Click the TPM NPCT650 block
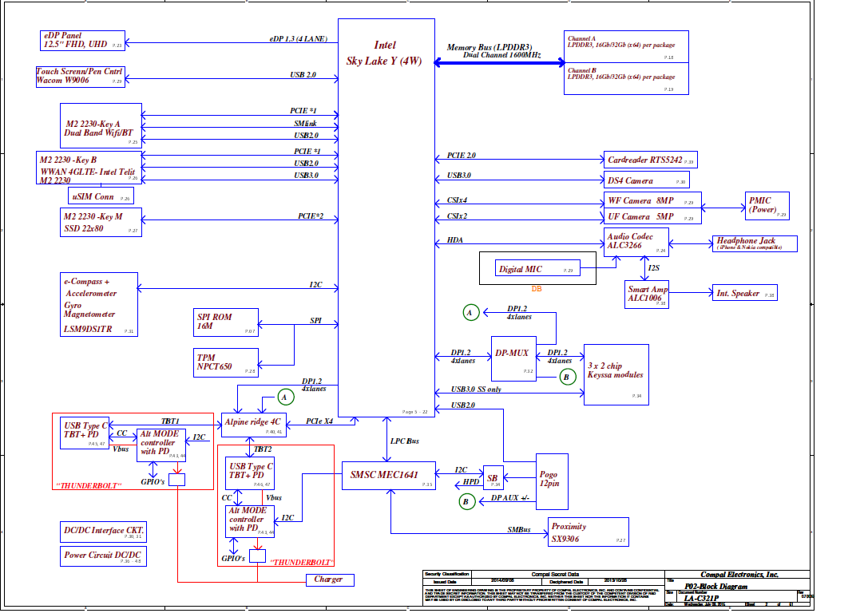Viewport: 868px width, 613px height. click(226, 363)
